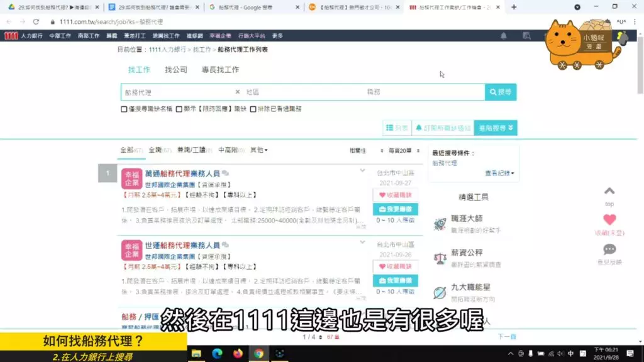Viewport: 644px width, 362px height.
Task: Open a new Chrome tab with plus
Action: click(x=514, y=7)
